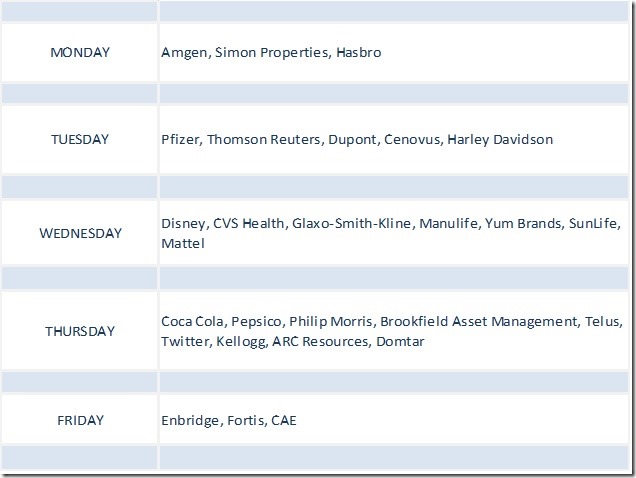Viewport: 636px width, 478px height.
Task: Select the THURSDAY row label
Action: (80, 331)
